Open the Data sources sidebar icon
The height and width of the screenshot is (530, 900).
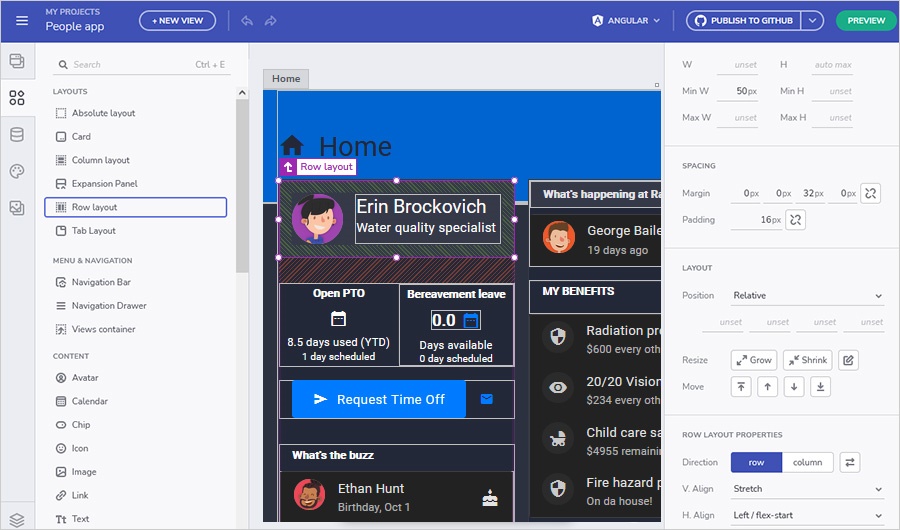pos(17,135)
